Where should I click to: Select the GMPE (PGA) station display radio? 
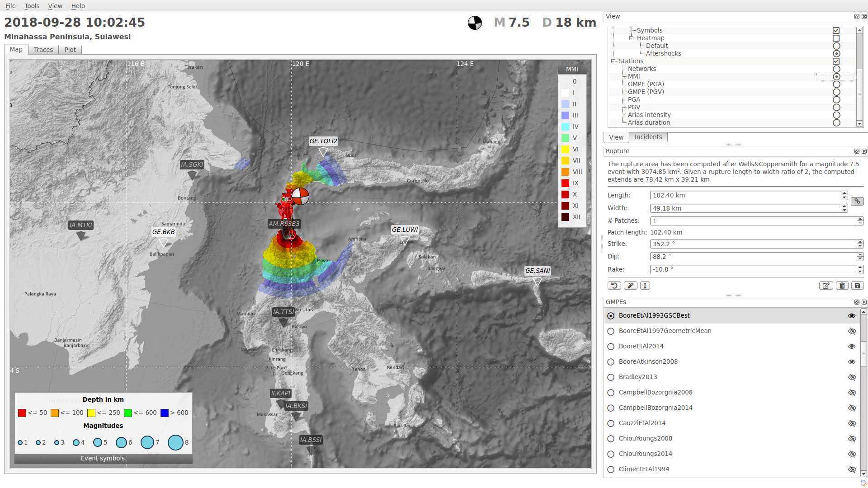point(836,84)
